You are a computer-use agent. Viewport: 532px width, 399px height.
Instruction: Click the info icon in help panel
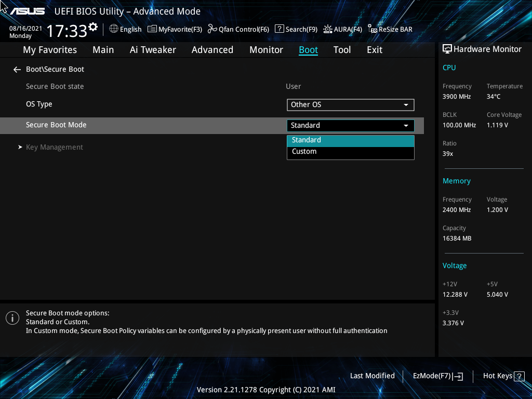tap(12, 318)
